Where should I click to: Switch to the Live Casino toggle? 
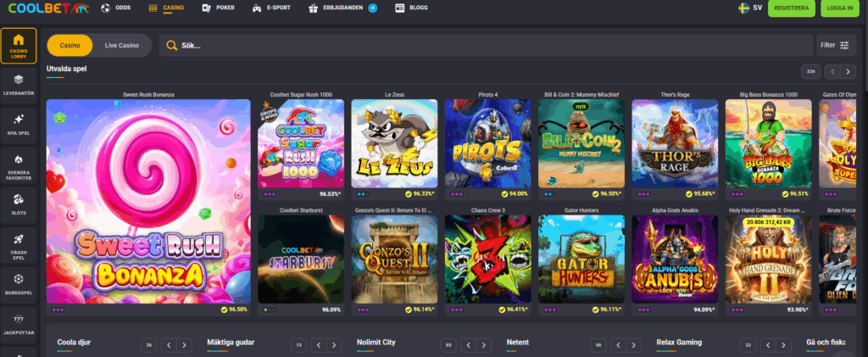click(x=123, y=45)
